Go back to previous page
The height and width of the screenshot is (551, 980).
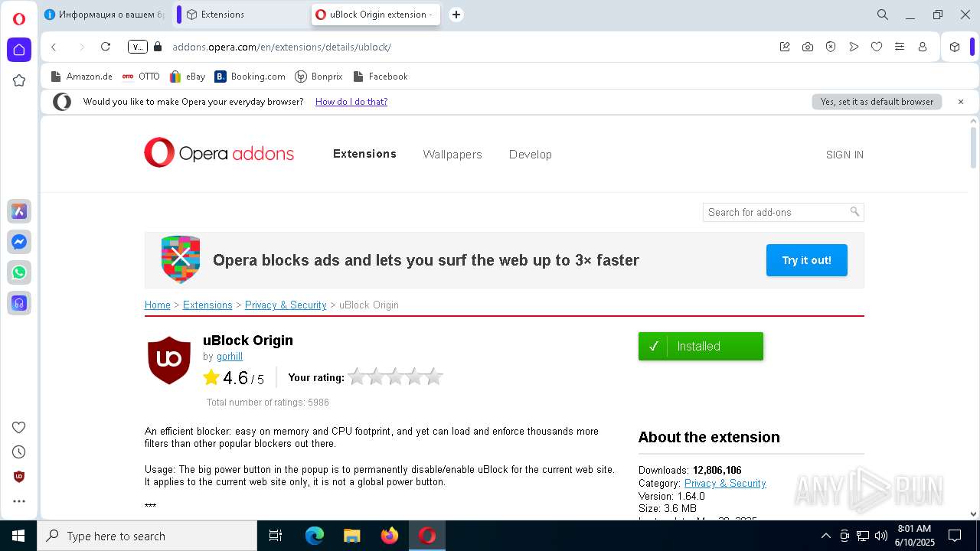pyautogui.click(x=54, y=47)
